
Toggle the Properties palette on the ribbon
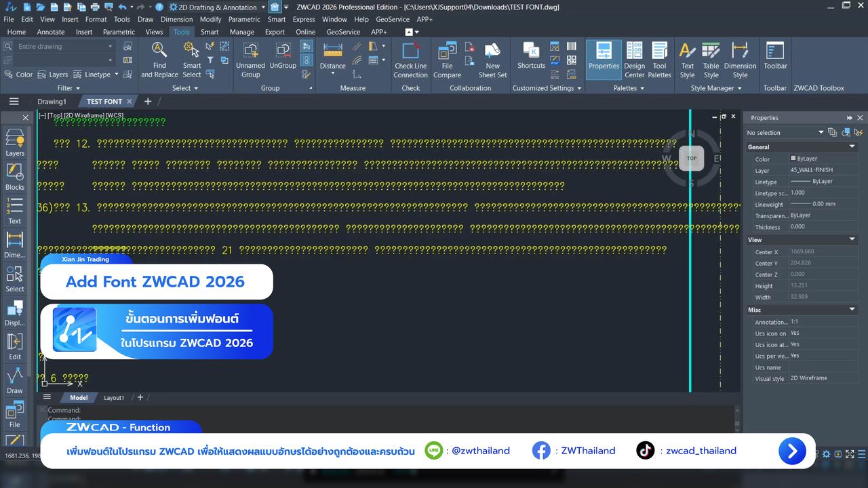[603, 59]
